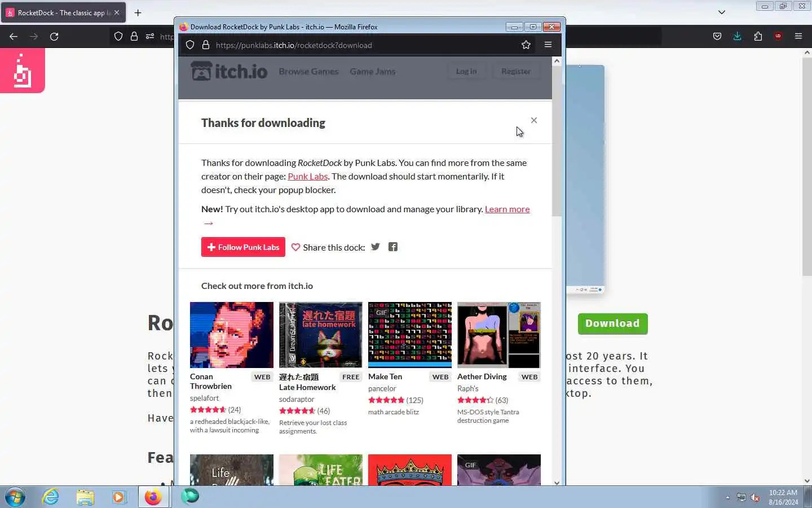Open popup window's hamburger menu
Image resolution: width=812 pixels, height=508 pixels.
click(x=548, y=45)
